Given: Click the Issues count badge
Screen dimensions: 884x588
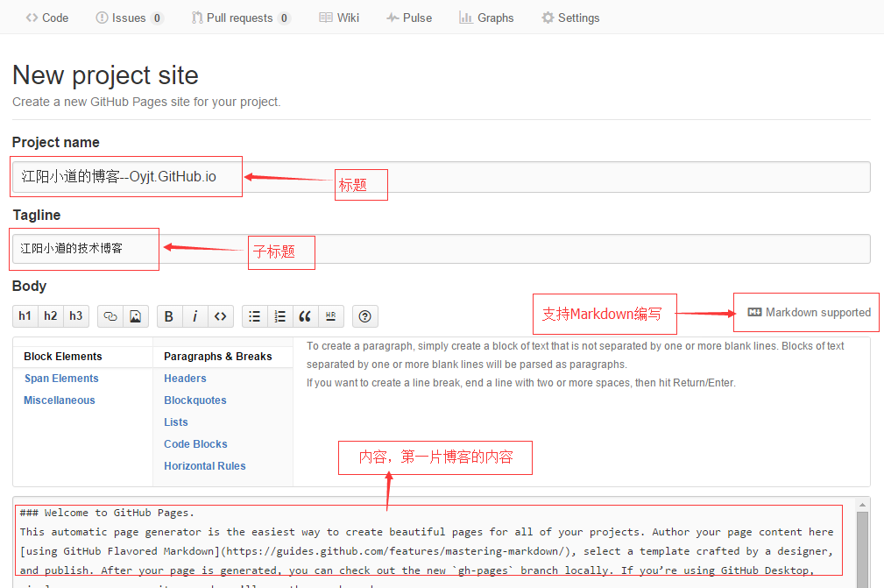Looking at the screenshot, I should coord(158,18).
